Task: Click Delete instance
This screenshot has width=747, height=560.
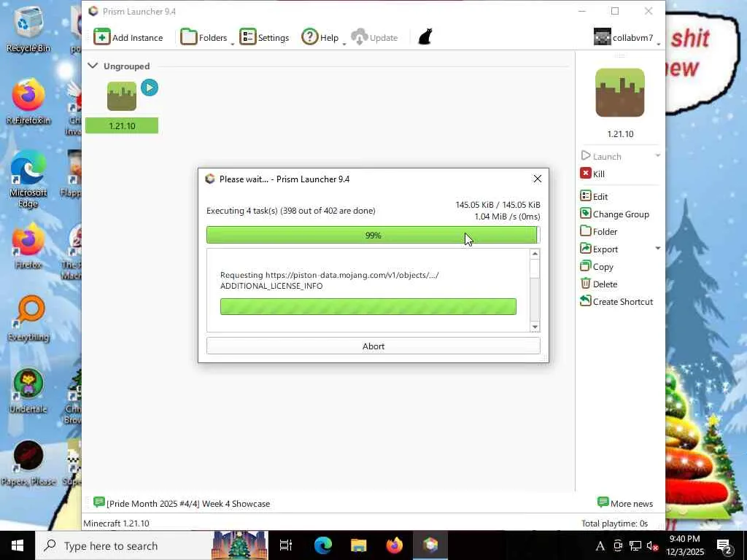Action: (x=599, y=284)
